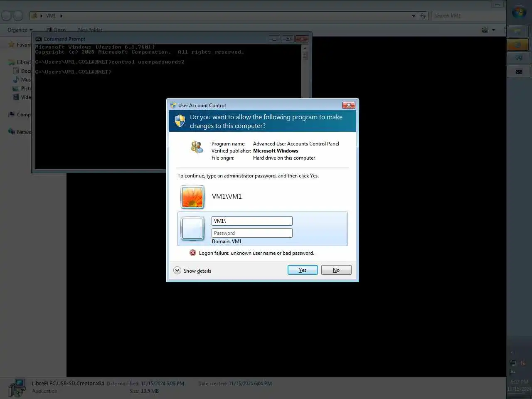The width and height of the screenshot is (532, 399).
Task: Click the Explorer Forward navigation button
Action: click(x=18, y=16)
